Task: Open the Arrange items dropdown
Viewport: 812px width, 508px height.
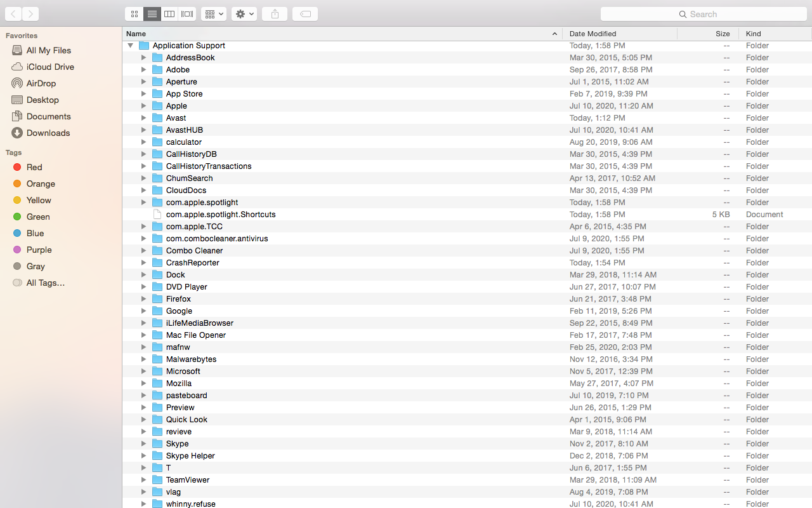Action: pos(214,14)
